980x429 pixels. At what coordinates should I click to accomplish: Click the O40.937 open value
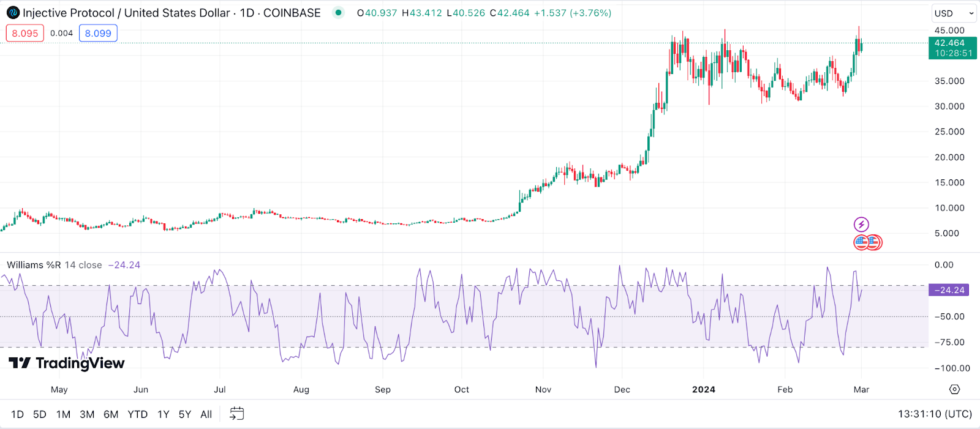pos(377,13)
